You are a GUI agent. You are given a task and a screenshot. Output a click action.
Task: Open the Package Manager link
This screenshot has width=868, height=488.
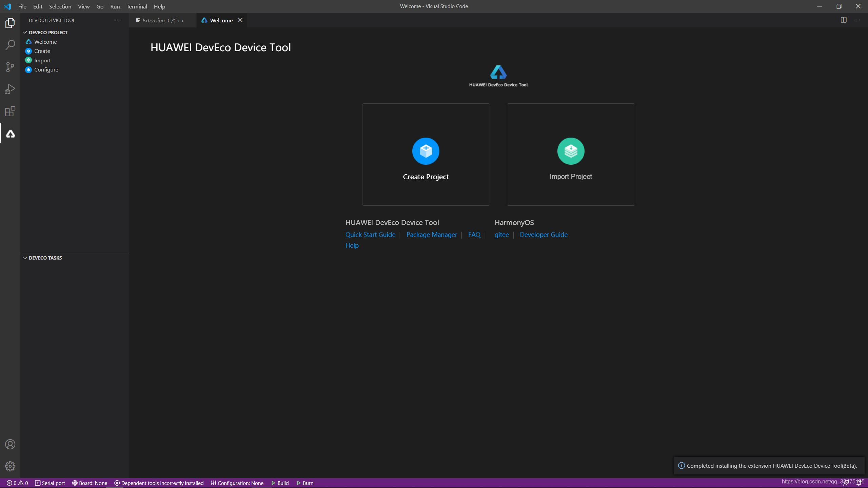(432, 235)
